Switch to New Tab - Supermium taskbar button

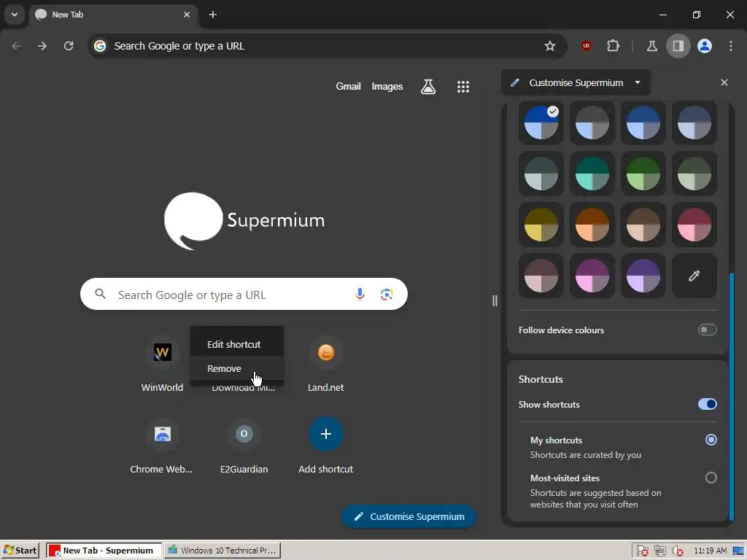[104, 551]
